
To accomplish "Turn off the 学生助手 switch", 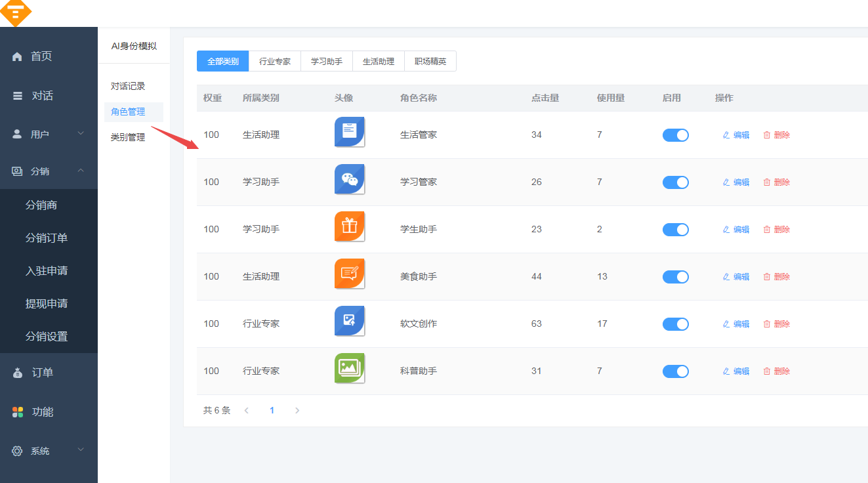I will [x=676, y=230].
